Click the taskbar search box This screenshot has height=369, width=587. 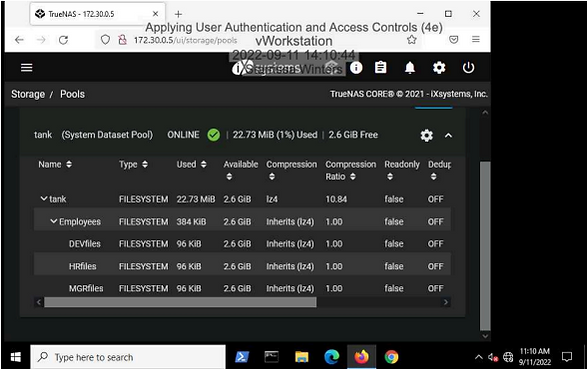point(128,357)
